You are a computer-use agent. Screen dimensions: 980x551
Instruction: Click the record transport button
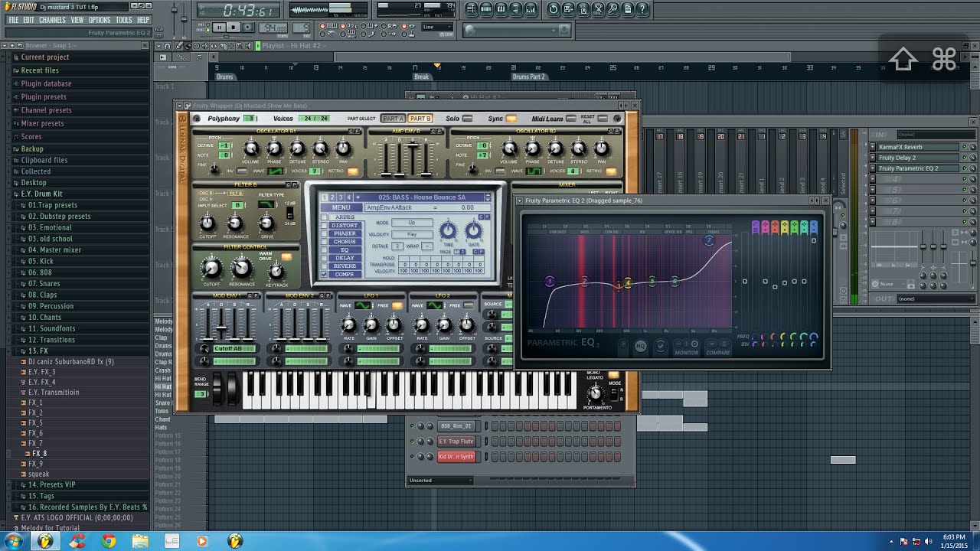pos(249,28)
